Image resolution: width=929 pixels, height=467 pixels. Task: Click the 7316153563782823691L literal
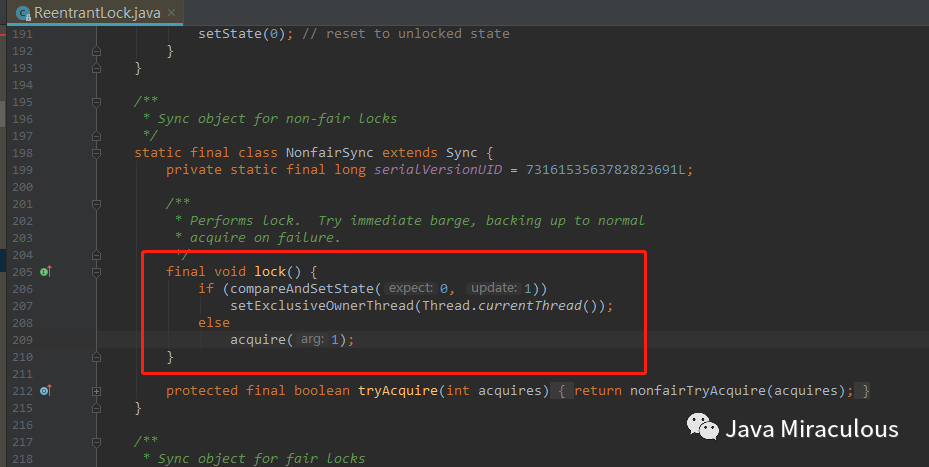(x=605, y=169)
